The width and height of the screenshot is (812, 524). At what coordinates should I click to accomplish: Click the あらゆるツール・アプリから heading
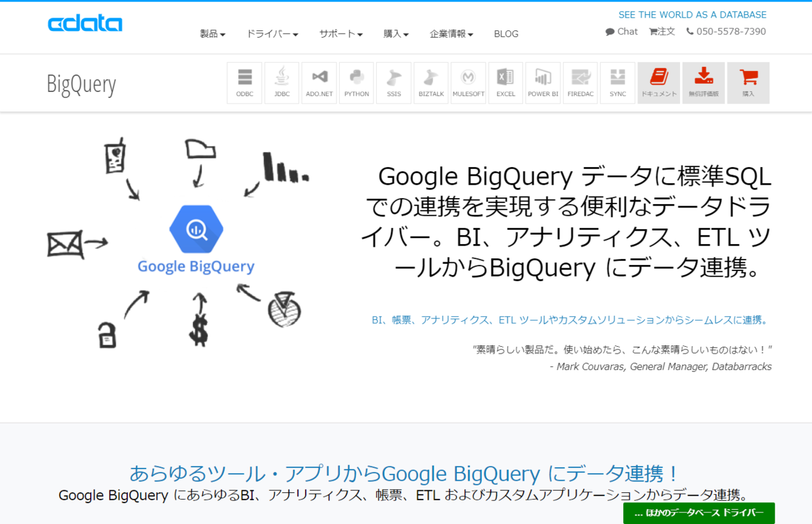point(404,473)
